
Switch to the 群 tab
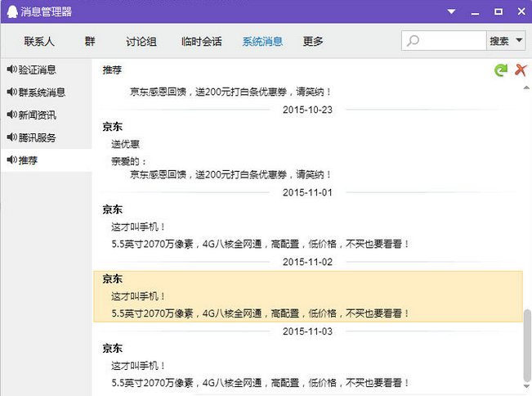[x=90, y=42]
